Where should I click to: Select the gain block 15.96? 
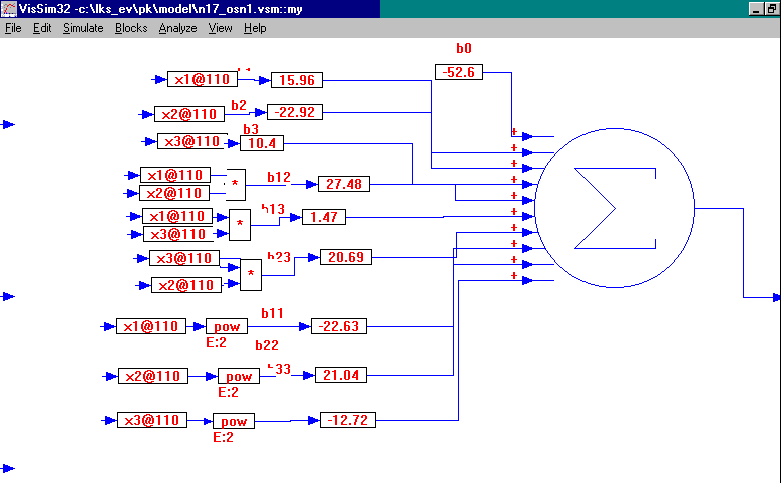click(x=297, y=80)
